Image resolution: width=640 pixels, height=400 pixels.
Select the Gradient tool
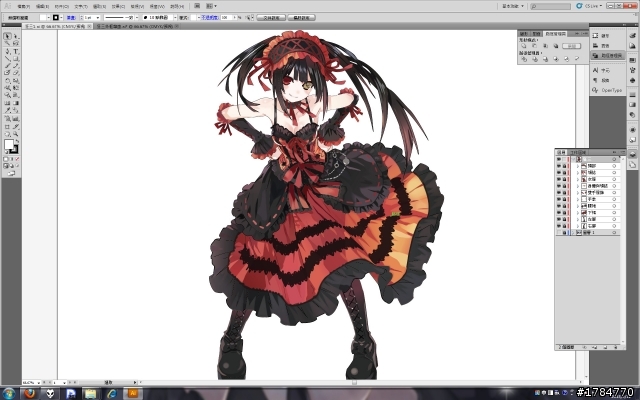[x=16, y=103]
